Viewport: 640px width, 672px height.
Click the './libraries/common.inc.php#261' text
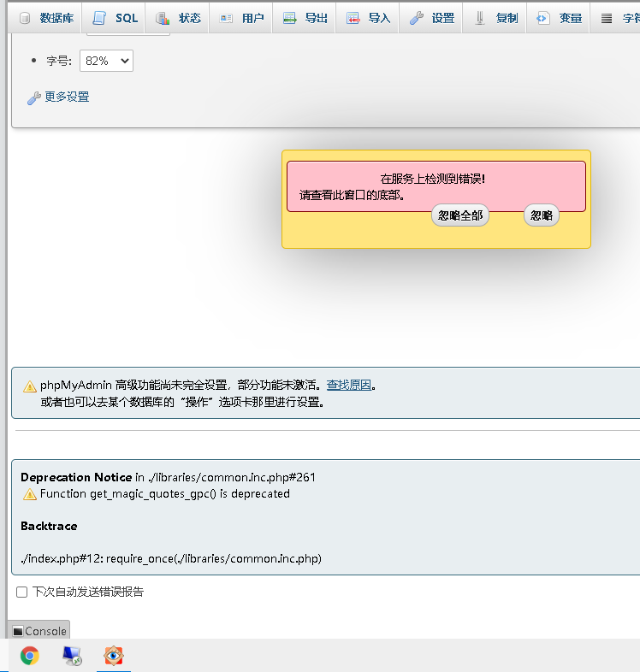(232, 477)
